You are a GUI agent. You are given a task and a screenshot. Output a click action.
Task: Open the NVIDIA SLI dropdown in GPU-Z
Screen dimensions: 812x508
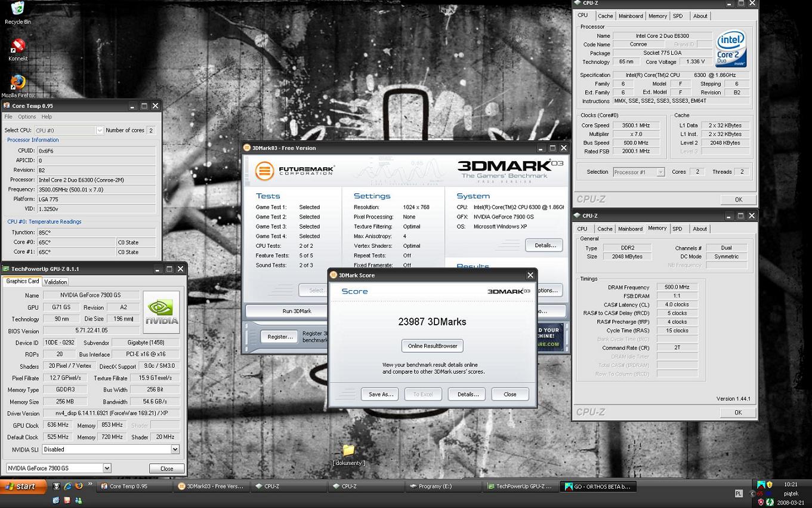[175, 449]
